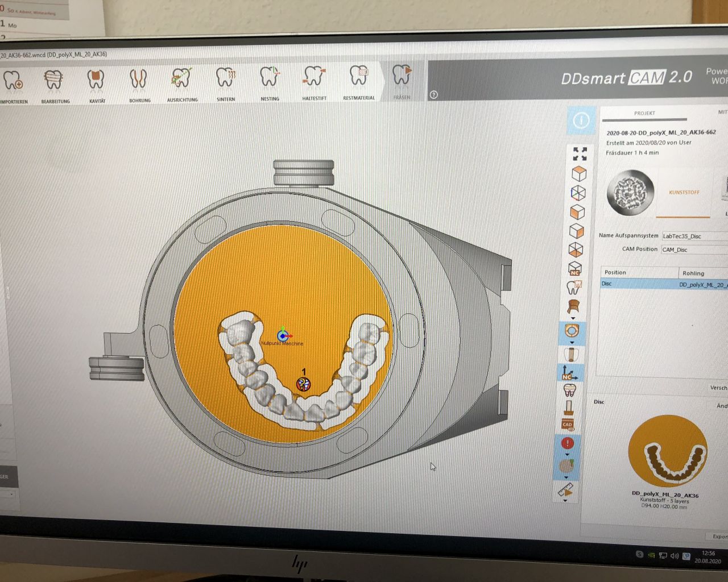Click the project name 2020-08-20-DD_polyX_ML_20_AK36-662
The width and height of the screenshot is (728, 582).
(x=661, y=132)
